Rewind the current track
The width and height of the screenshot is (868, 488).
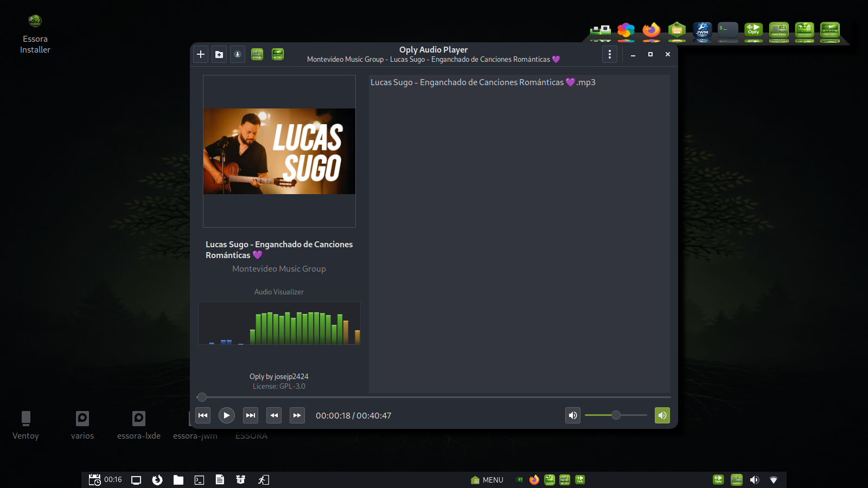pyautogui.click(x=274, y=415)
